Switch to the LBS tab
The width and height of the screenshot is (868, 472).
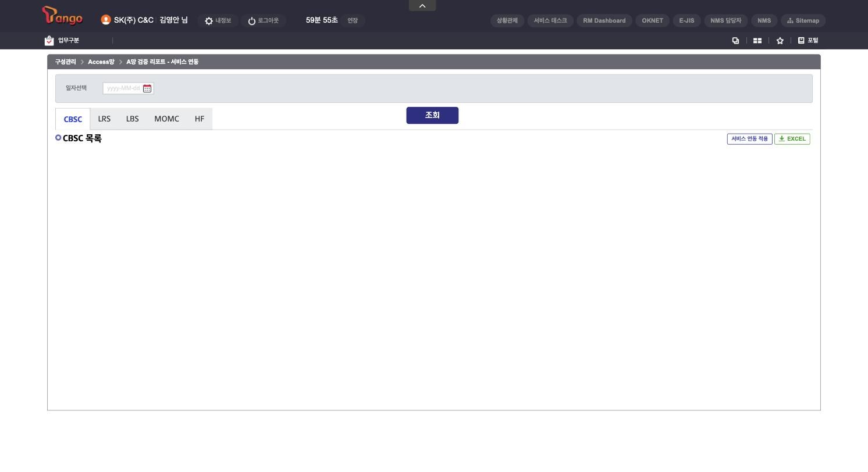(133, 119)
